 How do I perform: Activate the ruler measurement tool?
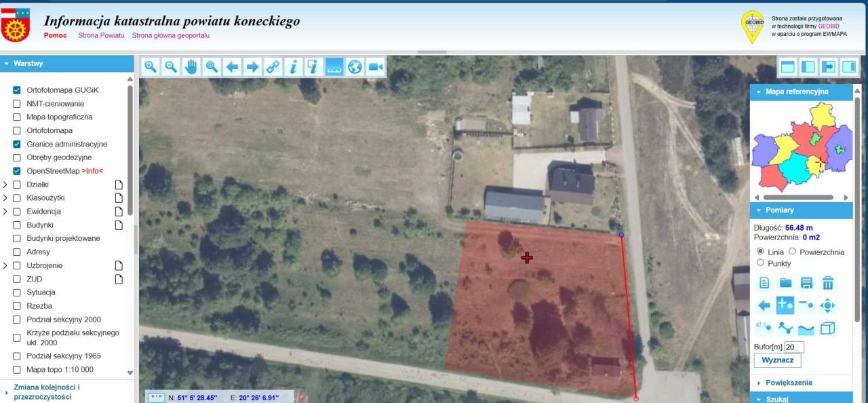pos(334,67)
